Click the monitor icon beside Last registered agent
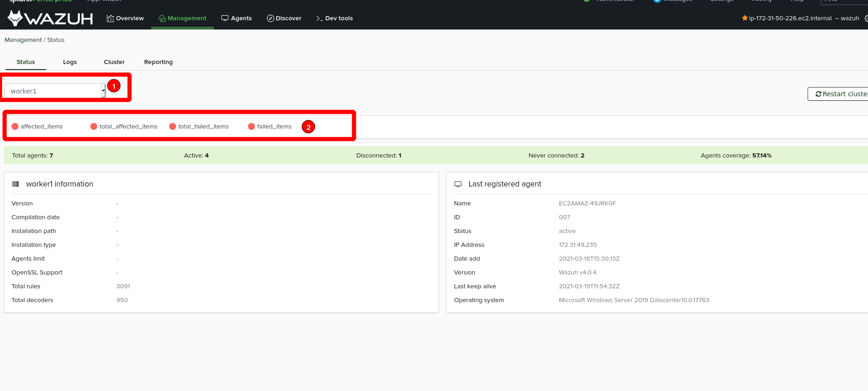Screen dimensions: 868x391 [x=458, y=184]
